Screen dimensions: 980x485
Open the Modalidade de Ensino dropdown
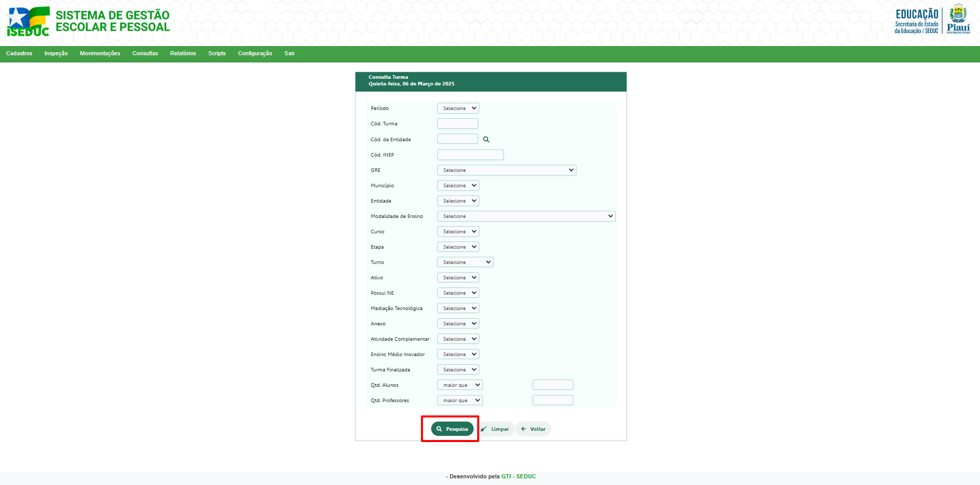click(526, 216)
